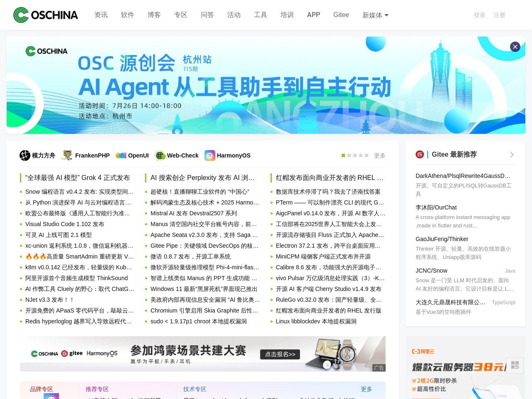Click the 注册 link
The width and height of the screenshot is (532, 399).
click(499, 15)
